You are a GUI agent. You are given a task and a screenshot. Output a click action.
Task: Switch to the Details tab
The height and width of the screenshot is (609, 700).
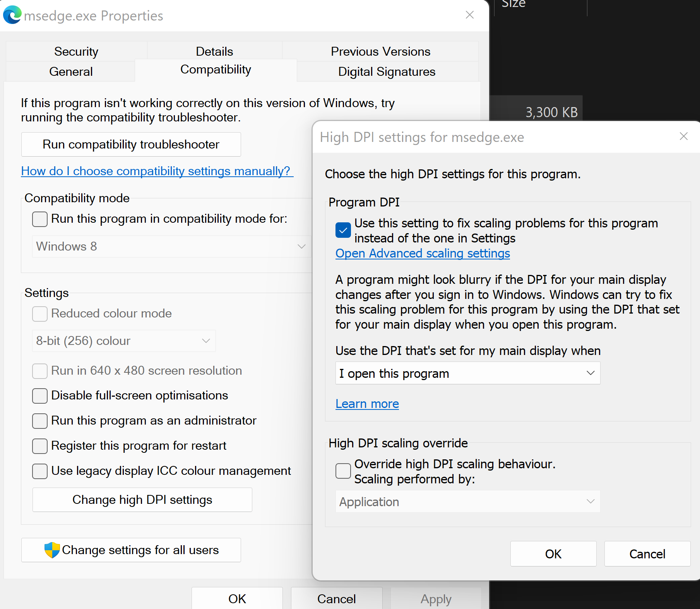pyautogui.click(x=214, y=51)
